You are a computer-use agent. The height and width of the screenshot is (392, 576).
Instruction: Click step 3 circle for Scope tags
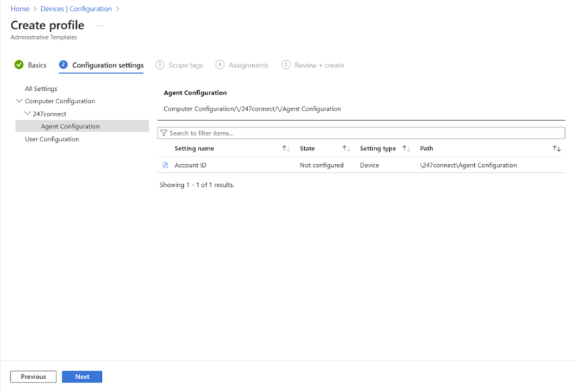click(x=160, y=64)
